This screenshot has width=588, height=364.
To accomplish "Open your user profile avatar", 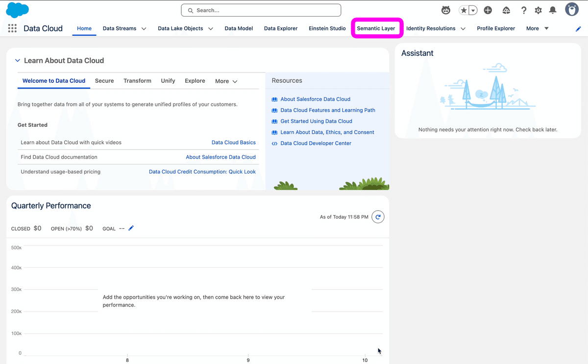I will click(x=571, y=9).
